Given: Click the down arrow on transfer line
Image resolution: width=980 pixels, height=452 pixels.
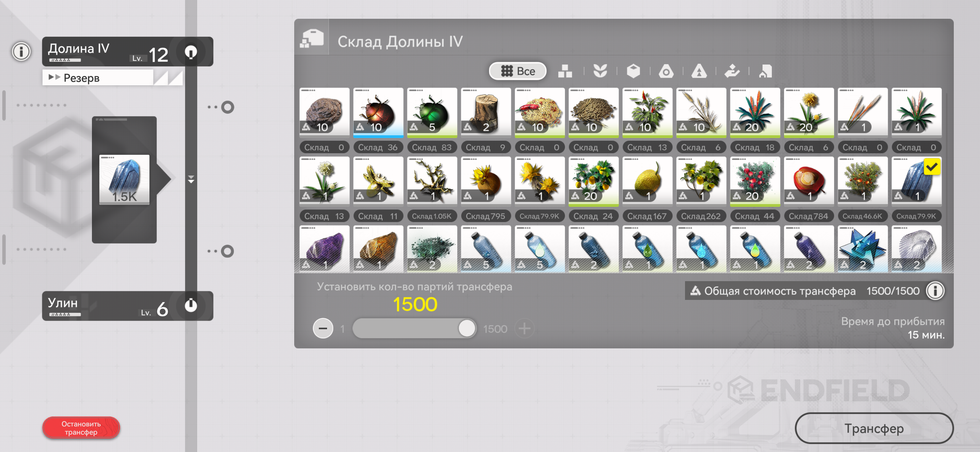Looking at the screenshot, I should pyautogui.click(x=191, y=179).
